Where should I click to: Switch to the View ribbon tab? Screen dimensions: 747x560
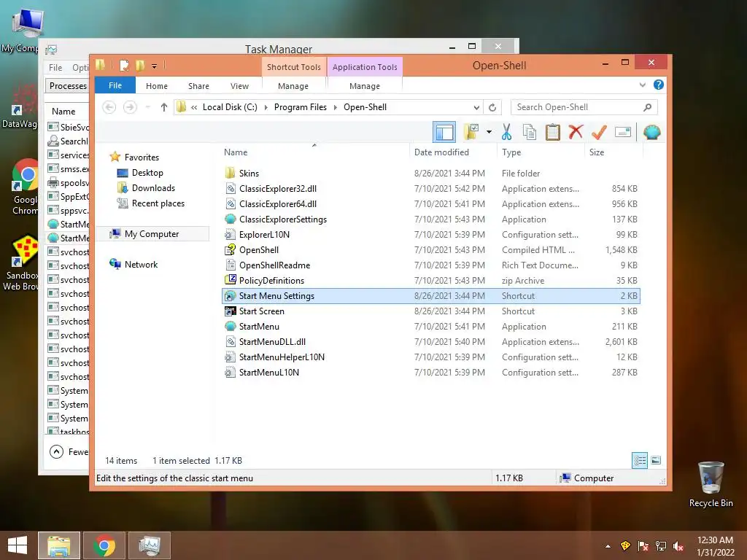point(239,86)
